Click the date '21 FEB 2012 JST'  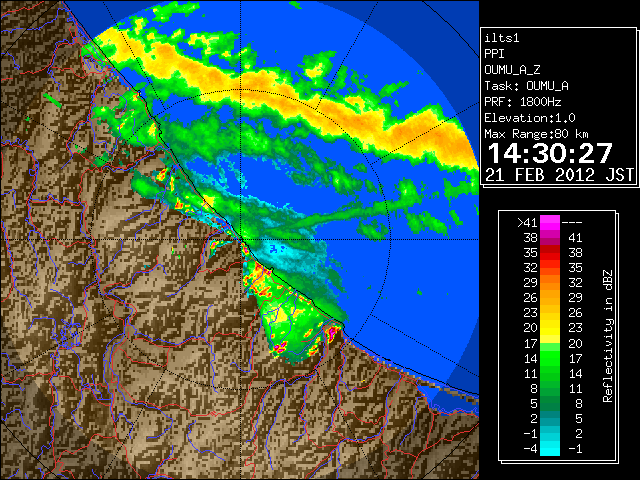tap(559, 175)
